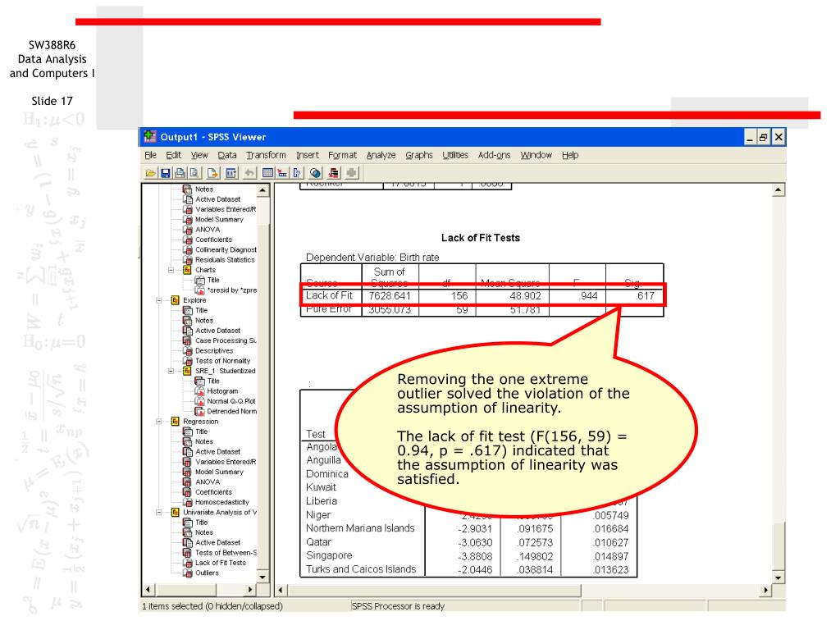Image resolution: width=840 pixels, height=630 pixels.
Task: Click the Export output toolbar icon
Action: click(212, 173)
